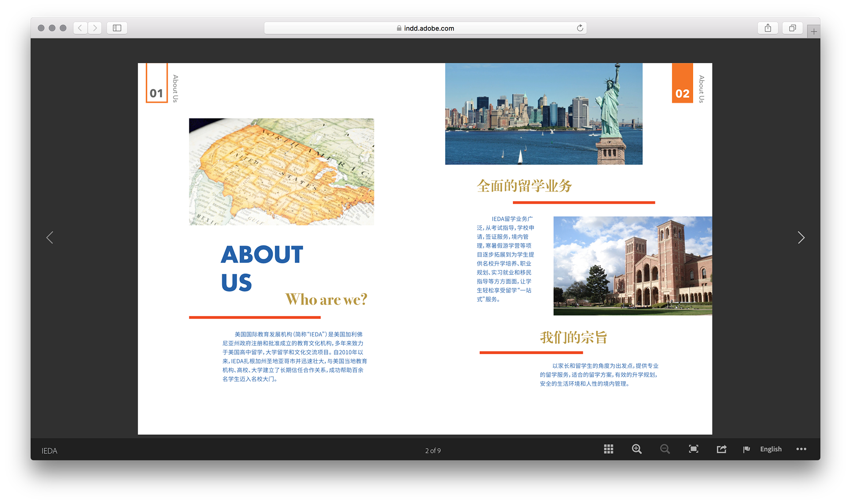Click the orange page number 02 tab
This screenshot has width=851, height=504.
point(683,83)
